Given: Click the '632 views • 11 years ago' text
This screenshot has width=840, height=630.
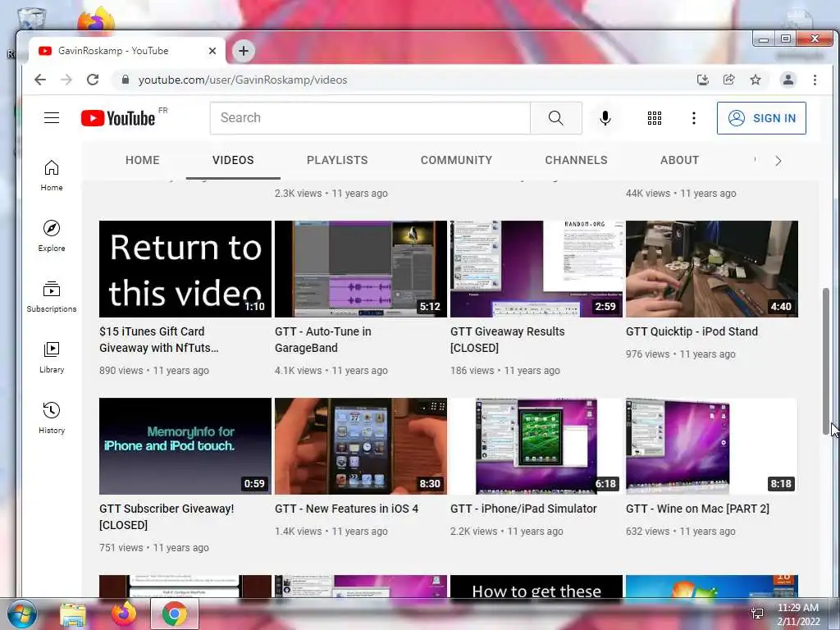Looking at the screenshot, I should (680, 532).
